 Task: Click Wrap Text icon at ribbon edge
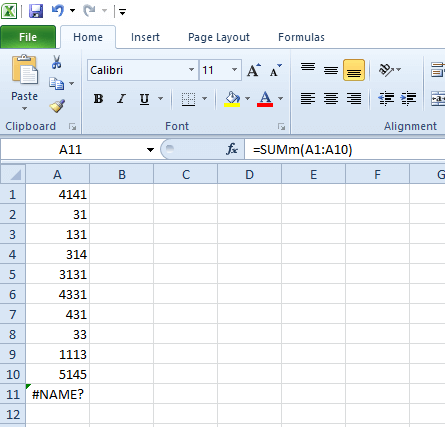[437, 70]
